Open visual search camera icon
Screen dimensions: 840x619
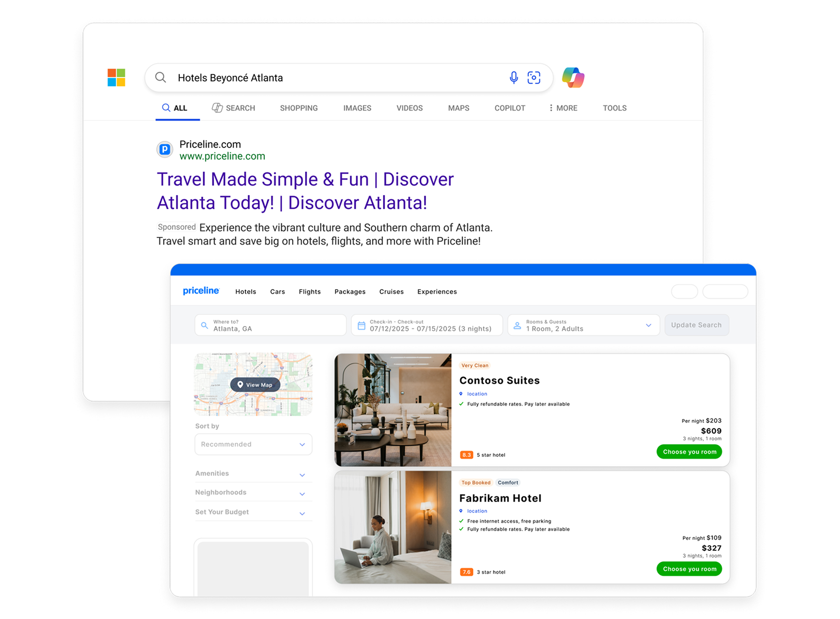tap(534, 78)
